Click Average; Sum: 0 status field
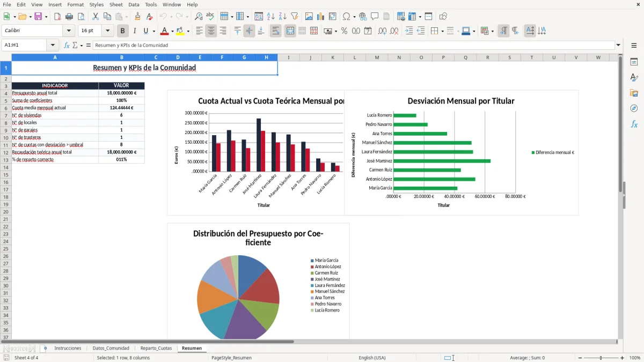The height and width of the screenshot is (362, 644). (x=527, y=358)
